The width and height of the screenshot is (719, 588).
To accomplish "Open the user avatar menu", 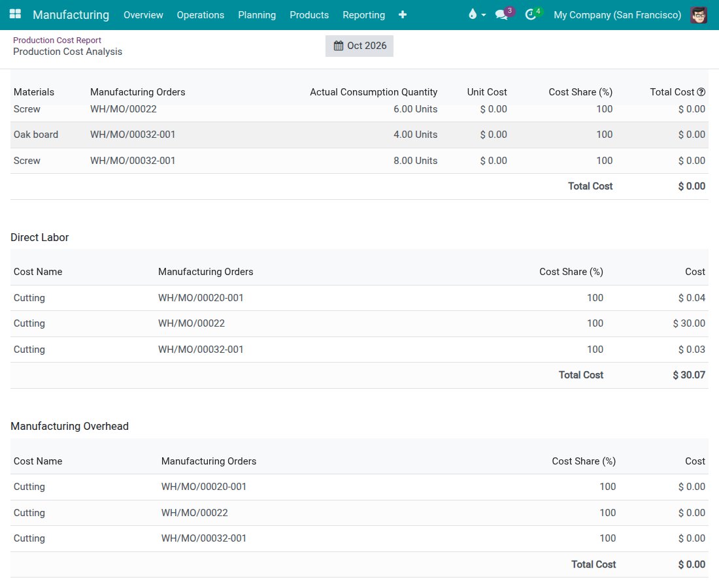I will [698, 14].
